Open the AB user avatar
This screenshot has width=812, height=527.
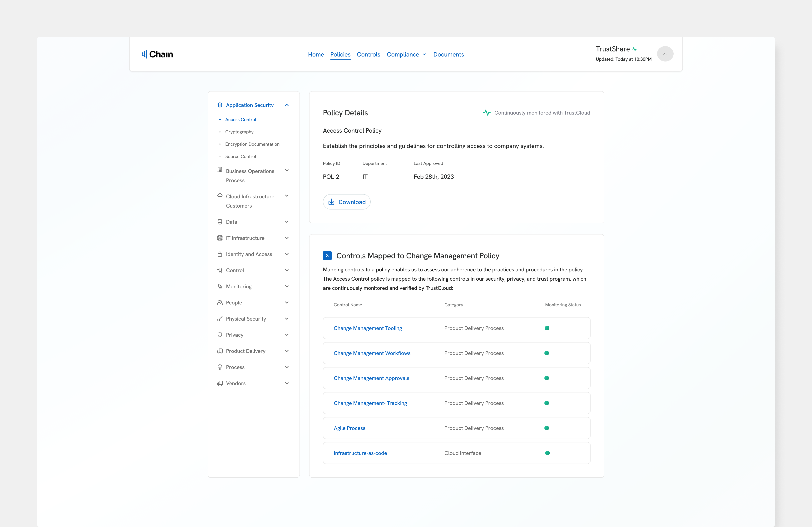pos(665,54)
